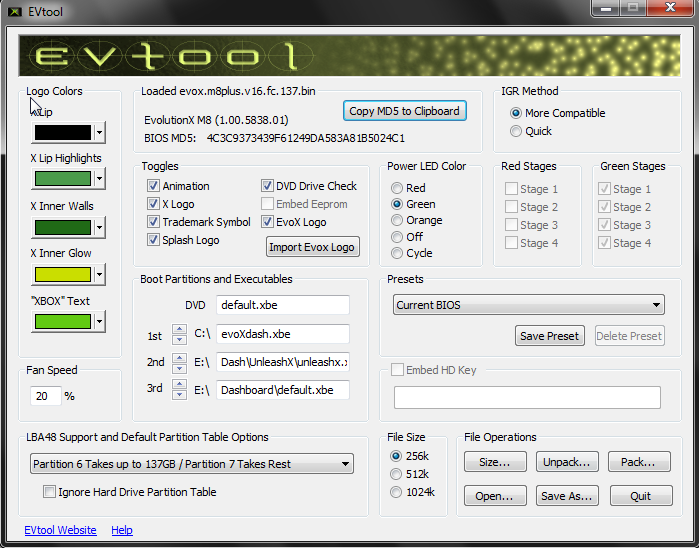
Task: Click the 1st boot evoXdash.xbe field
Action: [x=283, y=334]
